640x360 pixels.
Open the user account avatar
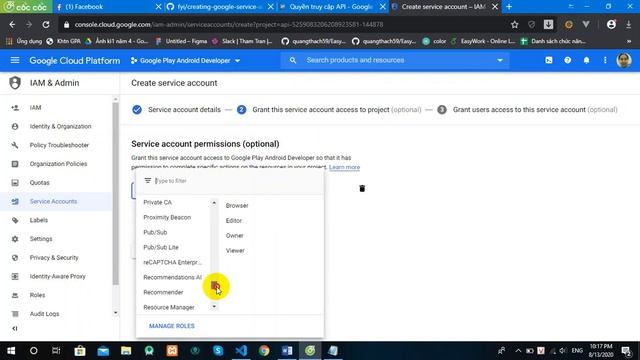tap(624, 60)
